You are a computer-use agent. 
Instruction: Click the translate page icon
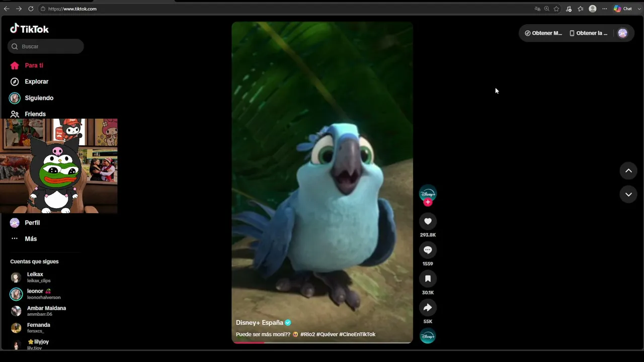click(537, 9)
